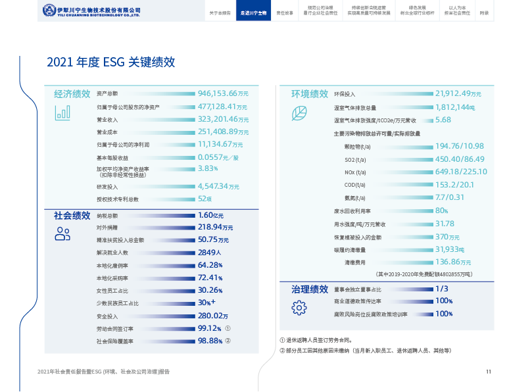Click the 资产总额 gradient bar
The width and height of the screenshot is (532, 392).
pyautogui.click(x=158, y=93)
